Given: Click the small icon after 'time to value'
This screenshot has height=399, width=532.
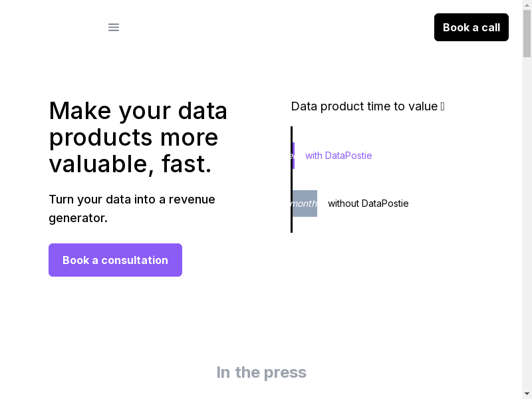Looking at the screenshot, I should (x=443, y=106).
